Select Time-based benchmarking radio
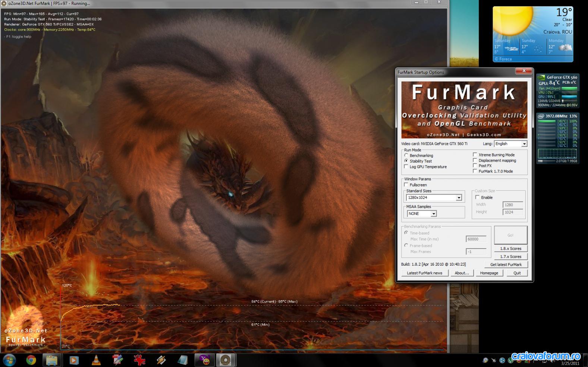 [x=406, y=232]
